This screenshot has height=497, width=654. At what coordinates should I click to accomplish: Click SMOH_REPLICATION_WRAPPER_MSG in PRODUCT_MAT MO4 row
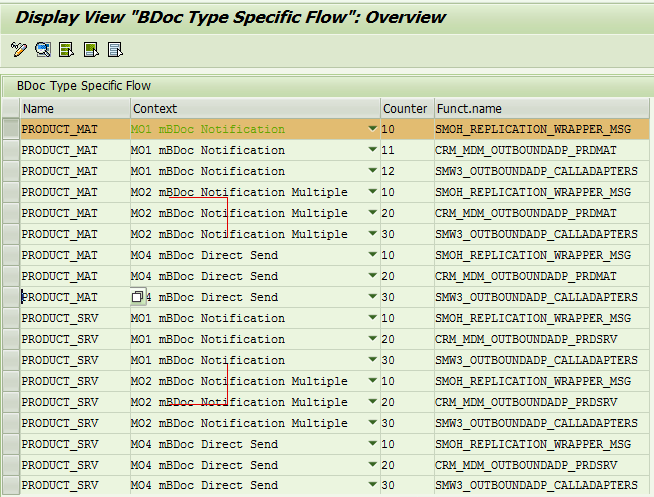tap(533, 255)
